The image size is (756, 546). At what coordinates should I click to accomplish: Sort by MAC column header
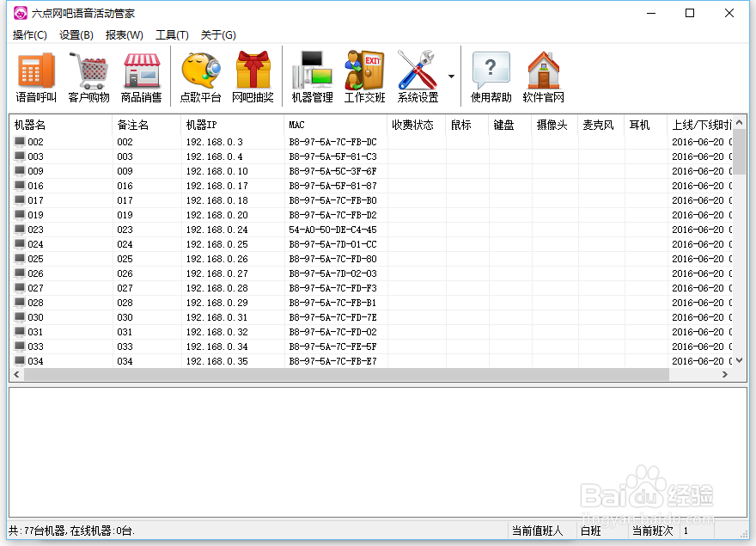[x=336, y=125]
